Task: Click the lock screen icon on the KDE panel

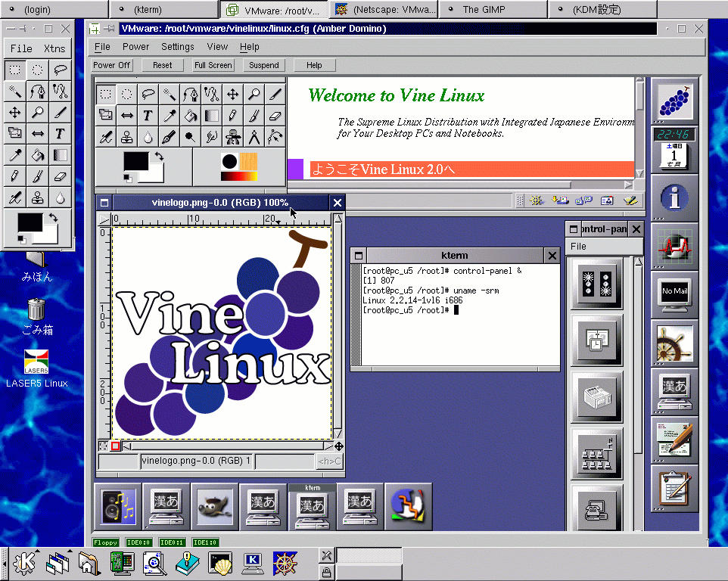Action: coord(326,573)
